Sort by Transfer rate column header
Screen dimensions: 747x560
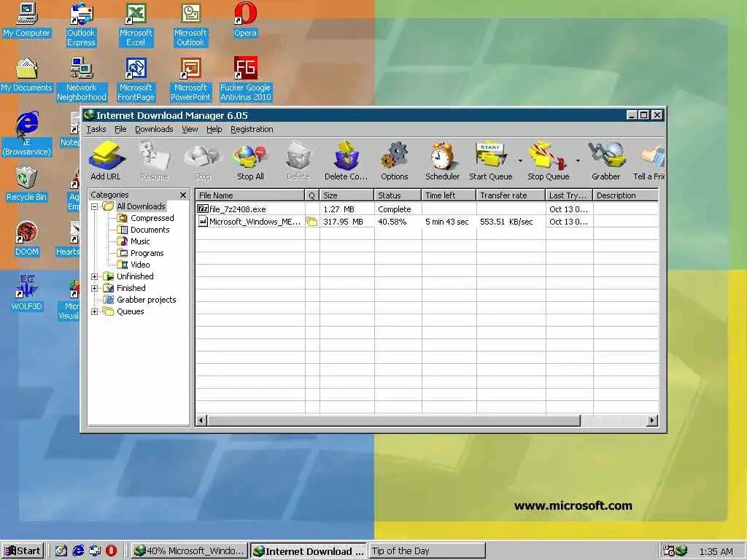pos(511,195)
